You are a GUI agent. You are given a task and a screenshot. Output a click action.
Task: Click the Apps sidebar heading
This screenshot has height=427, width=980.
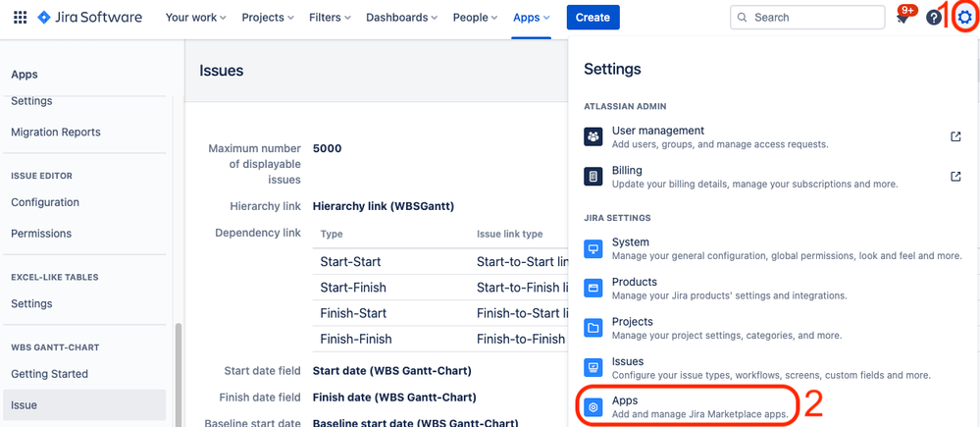25,75
